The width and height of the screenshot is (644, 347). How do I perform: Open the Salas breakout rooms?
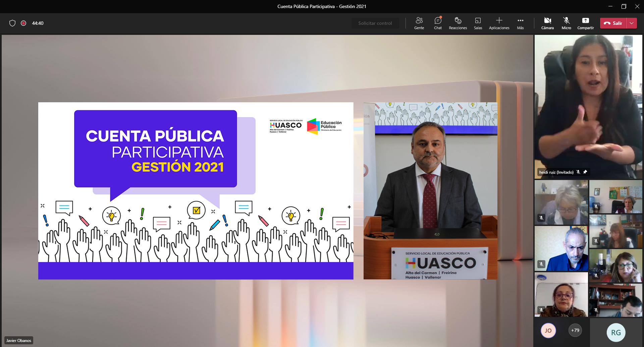coord(478,23)
